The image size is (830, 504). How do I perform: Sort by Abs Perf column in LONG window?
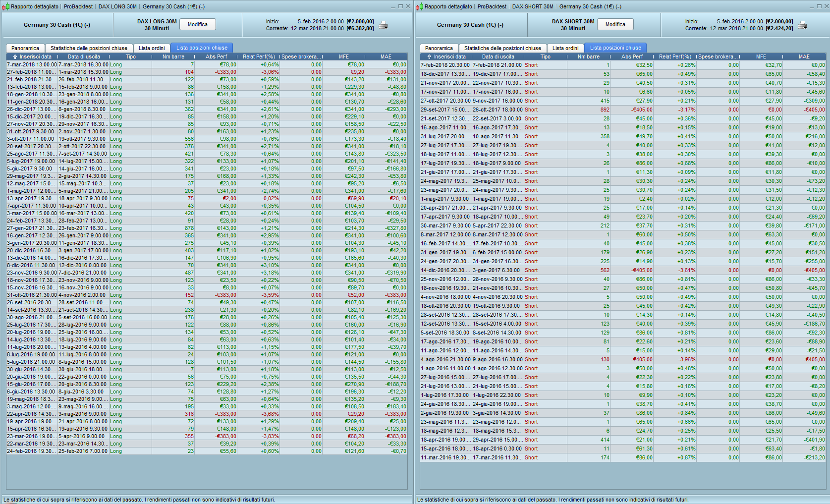click(216, 57)
